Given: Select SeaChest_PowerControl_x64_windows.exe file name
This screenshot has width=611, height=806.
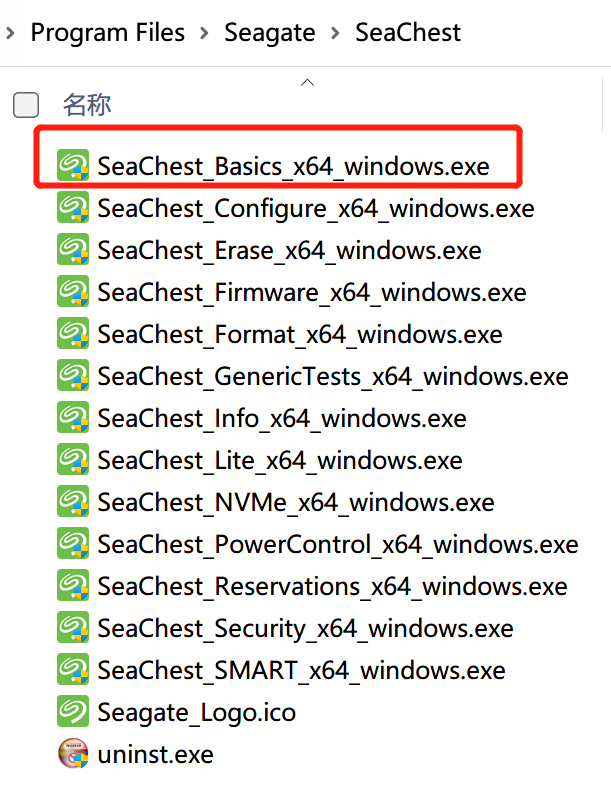Looking at the screenshot, I should click(337, 544).
